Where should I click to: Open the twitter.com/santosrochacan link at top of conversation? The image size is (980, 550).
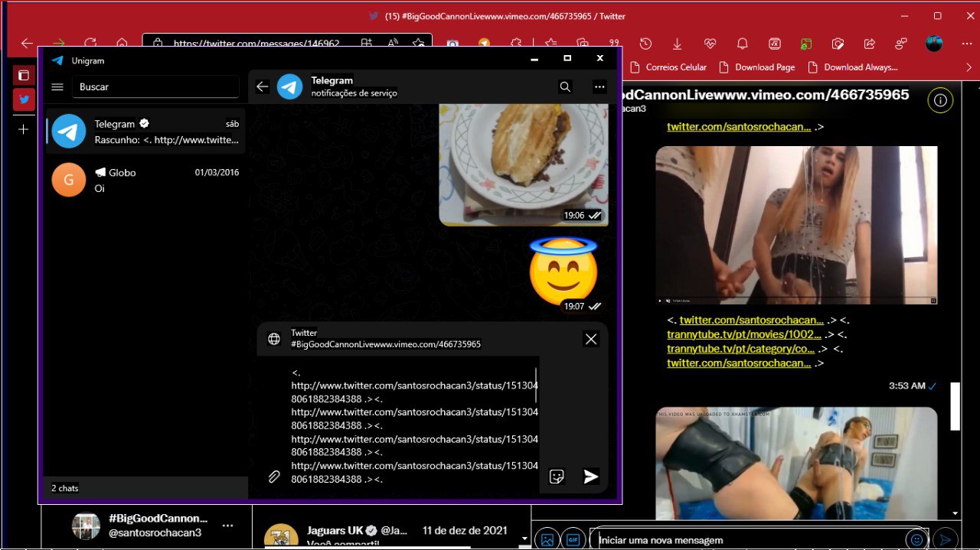tap(739, 127)
